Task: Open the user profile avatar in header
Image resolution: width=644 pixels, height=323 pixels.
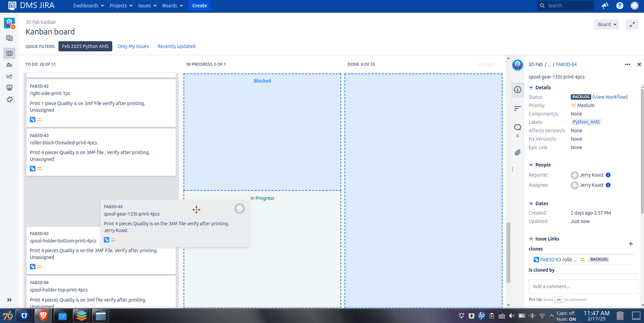Action: tap(634, 6)
